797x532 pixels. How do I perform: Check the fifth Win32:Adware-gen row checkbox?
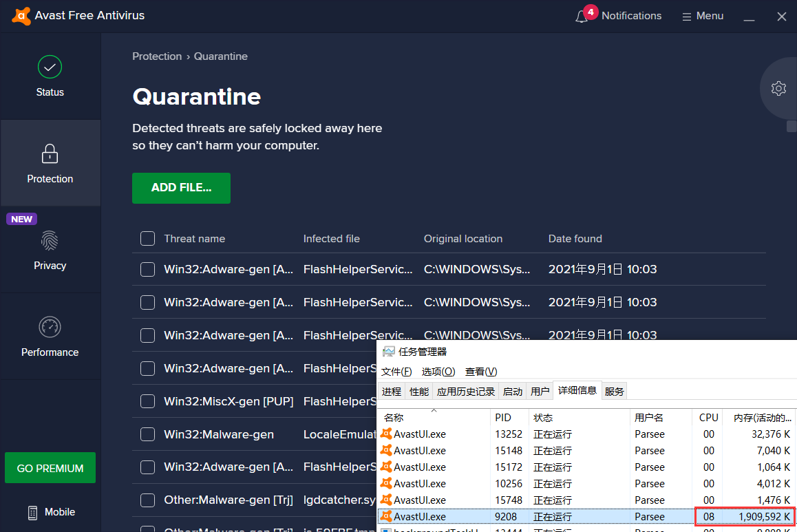coord(147,467)
